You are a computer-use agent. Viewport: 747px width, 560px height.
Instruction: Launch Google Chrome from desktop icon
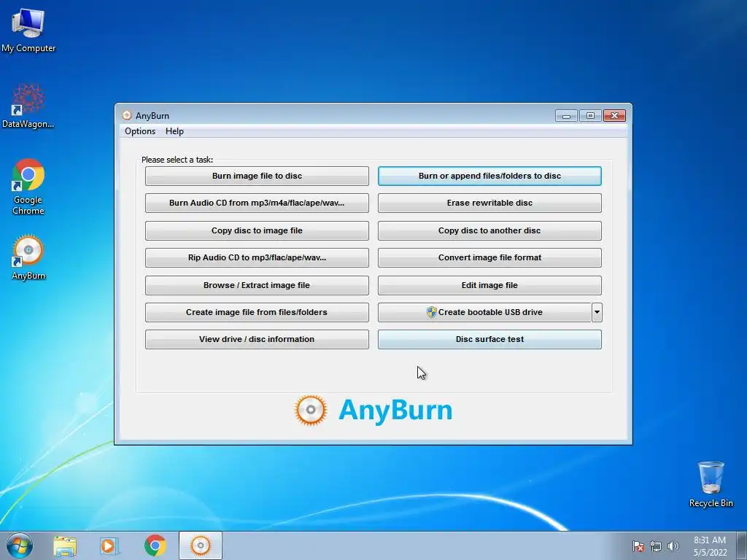point(28,187)
